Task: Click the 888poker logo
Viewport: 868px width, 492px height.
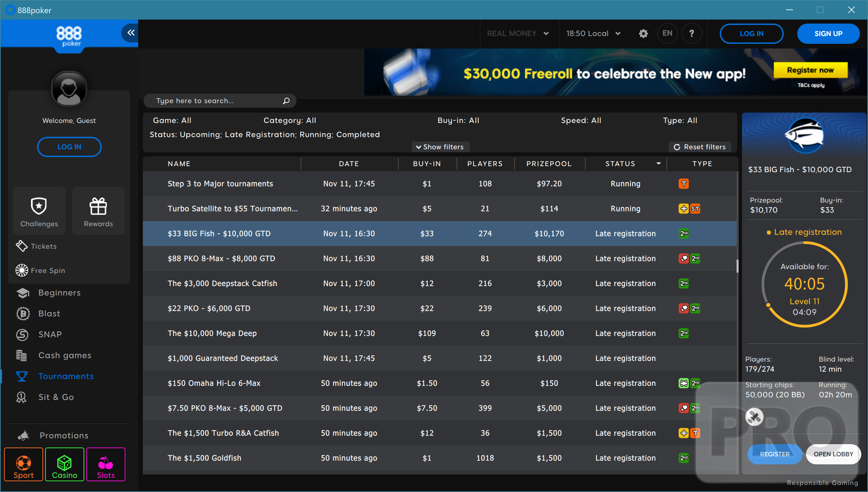Action: [69, 36]
